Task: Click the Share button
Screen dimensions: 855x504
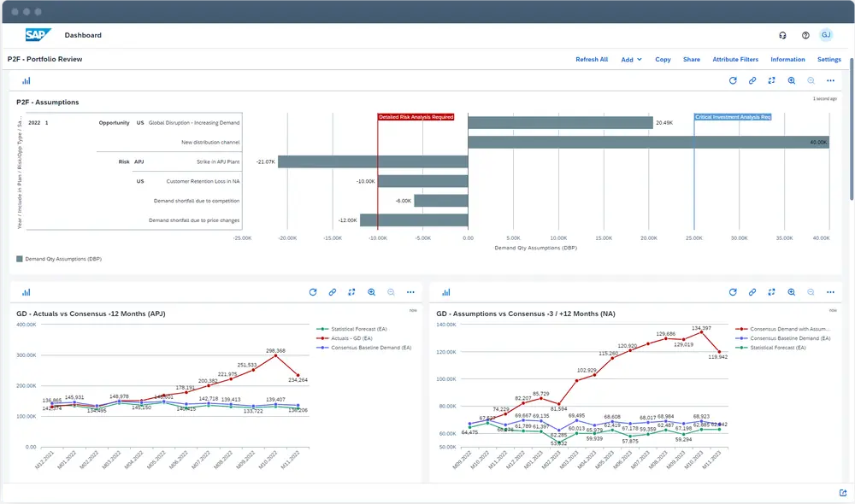Action: pos(692,60)
